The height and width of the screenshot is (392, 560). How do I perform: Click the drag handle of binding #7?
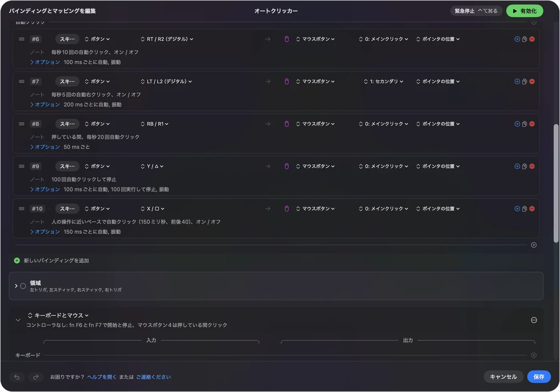point(22,82)
